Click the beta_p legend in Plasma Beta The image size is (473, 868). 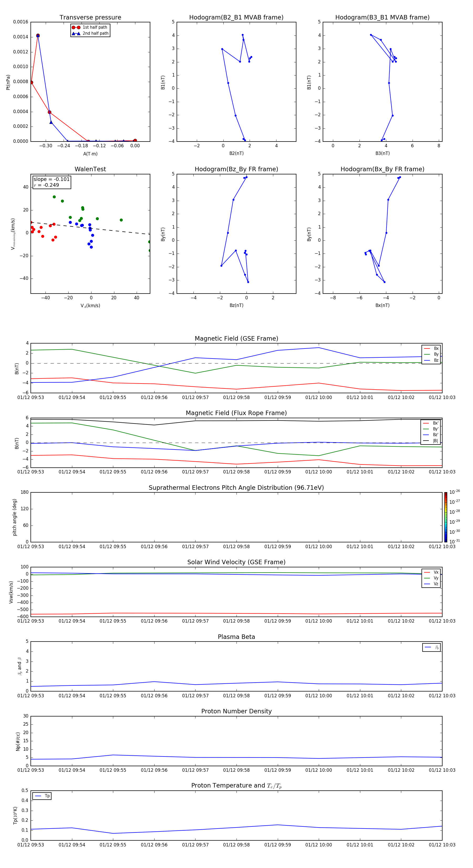431,647
